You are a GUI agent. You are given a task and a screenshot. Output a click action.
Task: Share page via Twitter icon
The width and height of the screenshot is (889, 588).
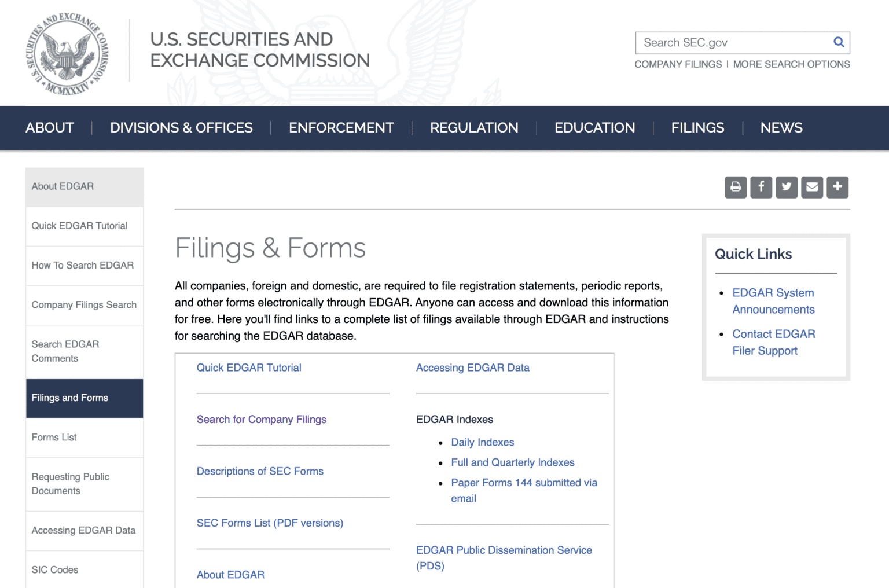click(787, 187)
